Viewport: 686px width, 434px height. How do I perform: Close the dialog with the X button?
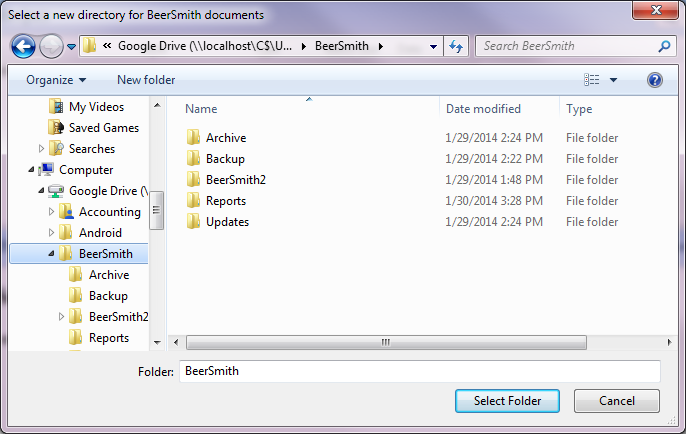point(655,10)
